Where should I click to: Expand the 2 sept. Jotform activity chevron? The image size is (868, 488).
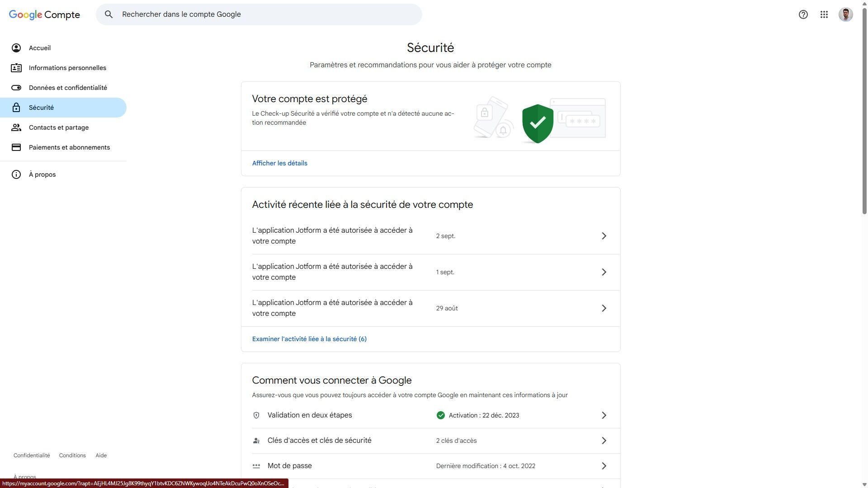click(604, 236)
